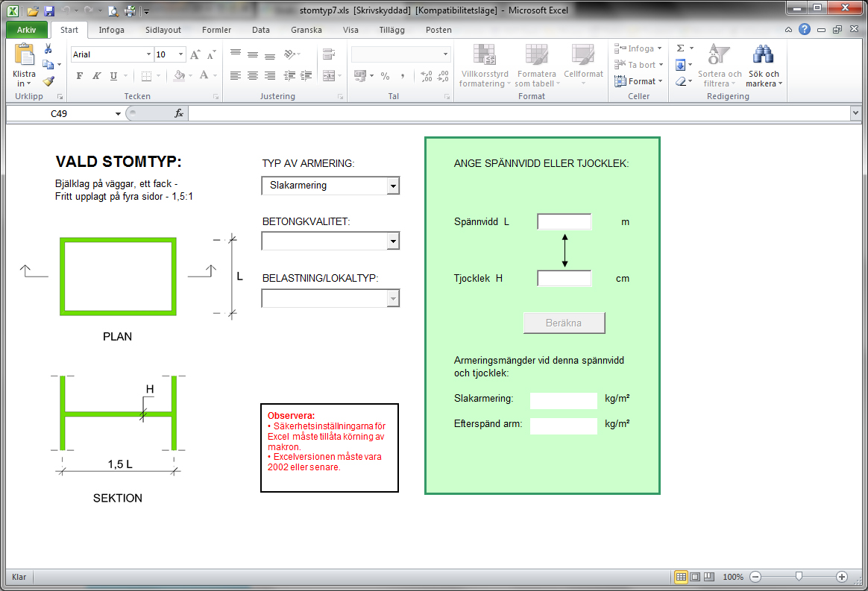
Task: Click the zoom slider handle
Action: tap(799, 577)
